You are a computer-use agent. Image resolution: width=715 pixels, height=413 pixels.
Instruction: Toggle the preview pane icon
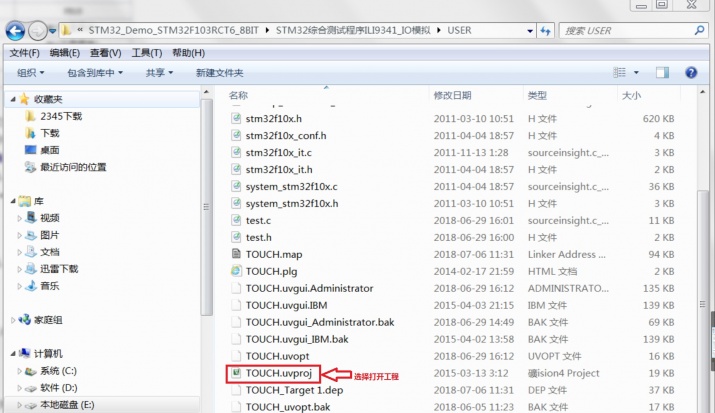pos(662,73)
